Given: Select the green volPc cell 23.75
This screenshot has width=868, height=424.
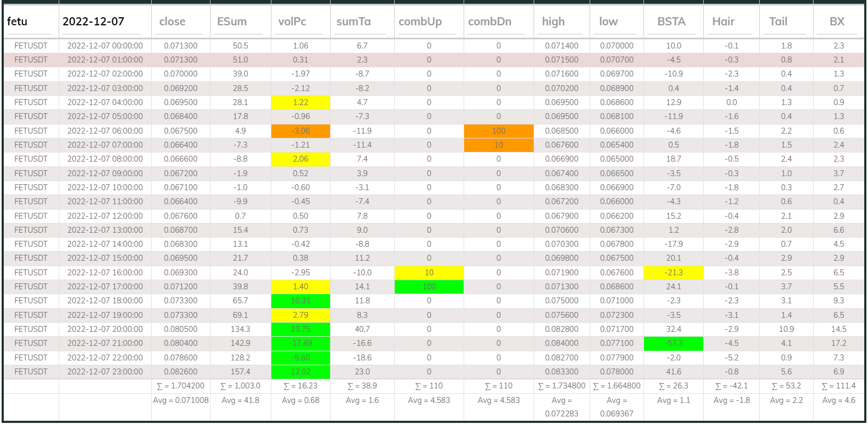Looking at the screenshot, I should 300,329.
